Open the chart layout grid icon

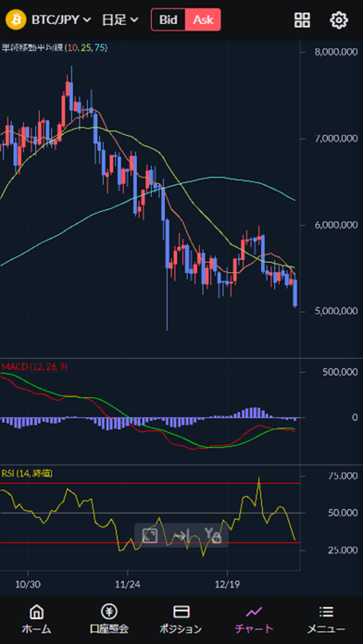tap(302, 19)
